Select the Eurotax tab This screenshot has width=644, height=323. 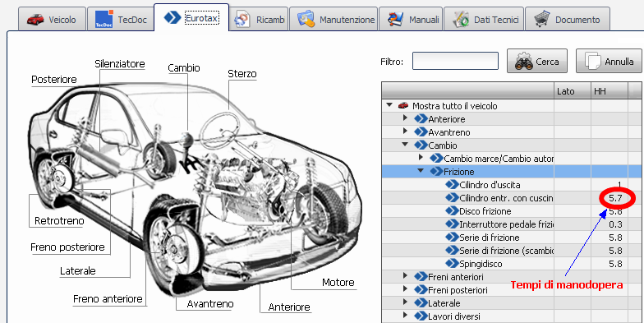click(x=191, y=18)
